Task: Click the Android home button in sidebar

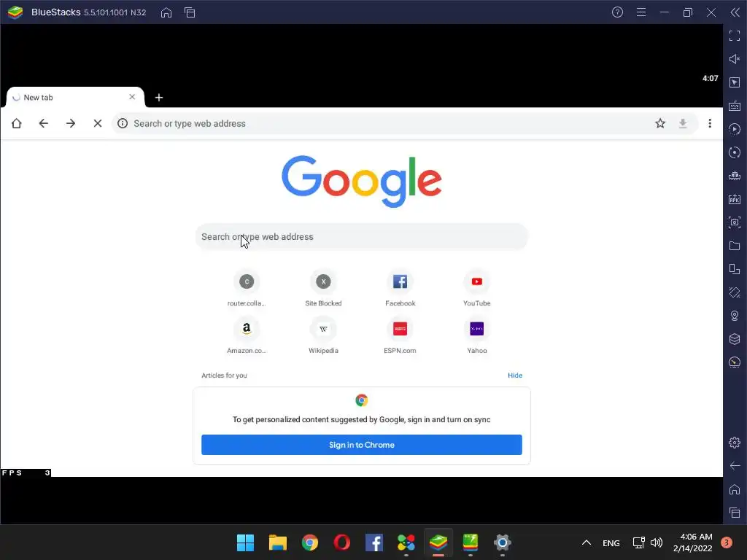Action: [x=735, y=489]
